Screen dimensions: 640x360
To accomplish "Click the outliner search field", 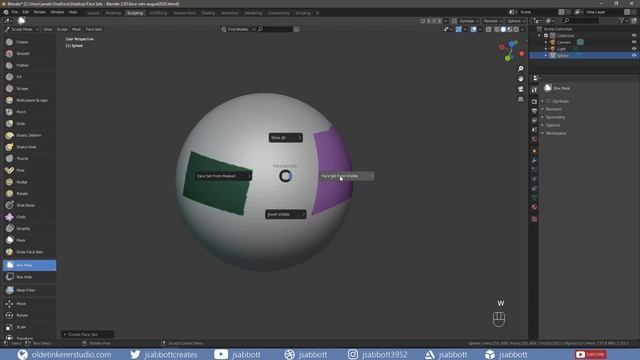I will (x=581, y=20).
